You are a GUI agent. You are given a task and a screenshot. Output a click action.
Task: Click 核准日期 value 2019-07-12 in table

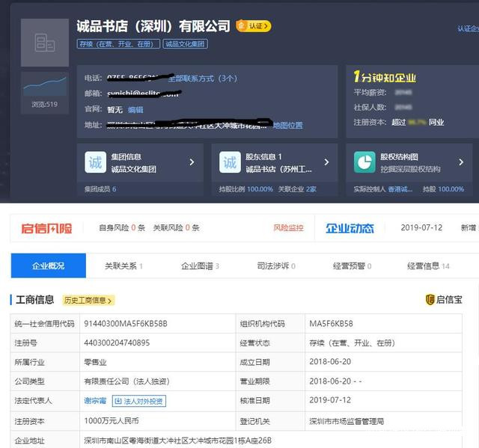tap(330, 400)
